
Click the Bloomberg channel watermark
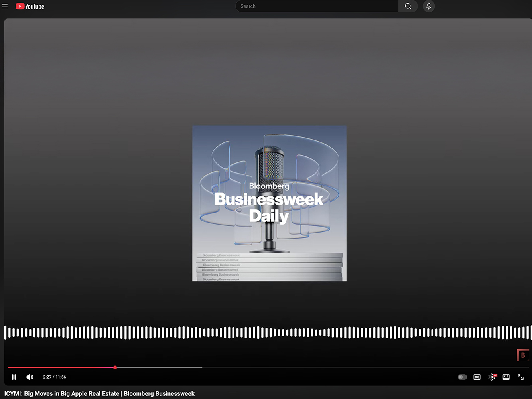point(523,355)
